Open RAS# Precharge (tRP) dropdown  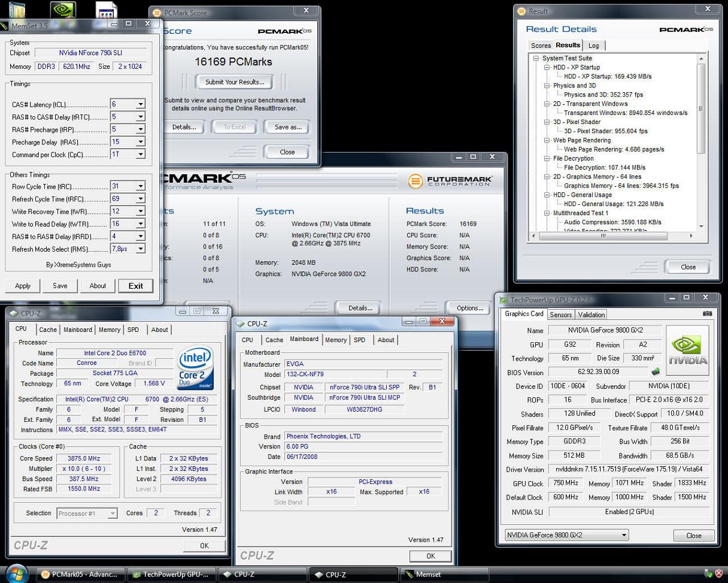coord(140,129)
